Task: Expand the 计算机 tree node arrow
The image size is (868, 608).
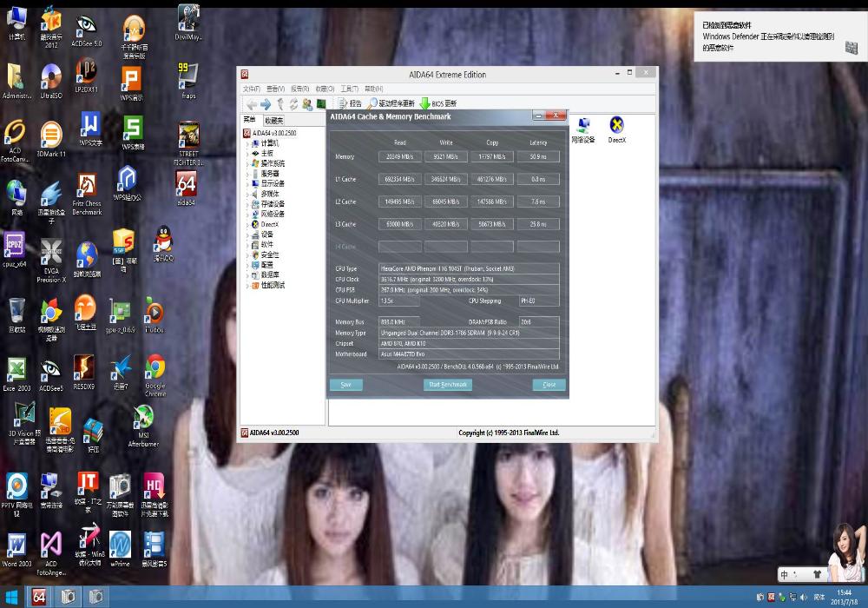Action: [x=247, y=143]
